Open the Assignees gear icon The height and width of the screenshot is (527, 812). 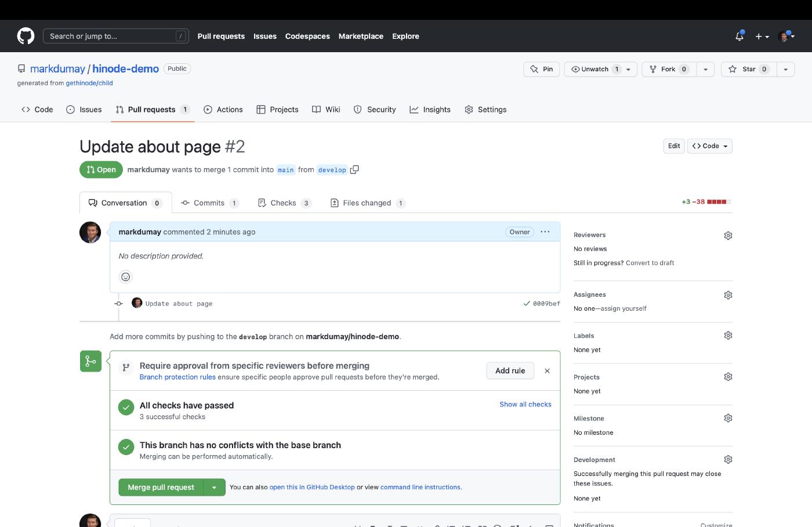pyautogui.click(x=728, y=295)
